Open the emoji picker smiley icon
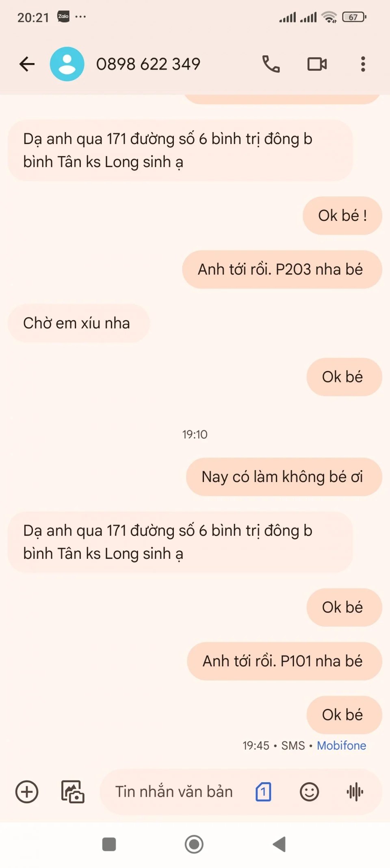This screenshot has height=868, width=390. pos(309,792)
